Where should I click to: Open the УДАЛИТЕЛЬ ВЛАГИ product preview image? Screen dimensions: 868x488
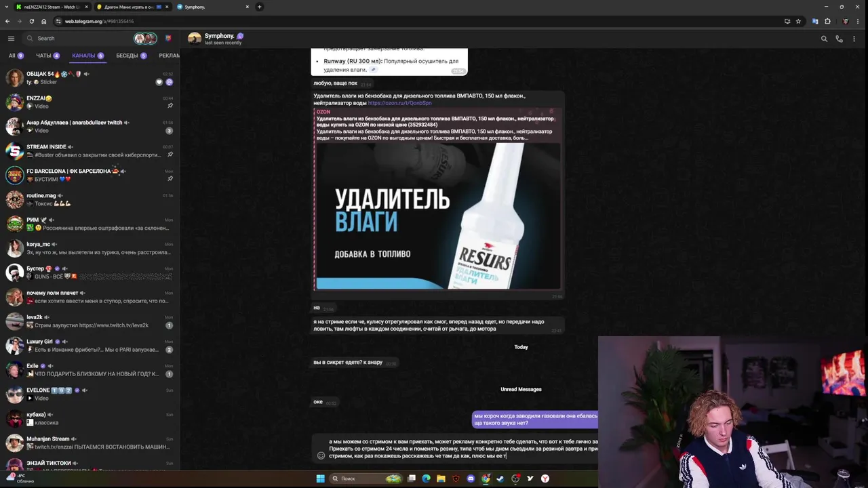[437, 216]
